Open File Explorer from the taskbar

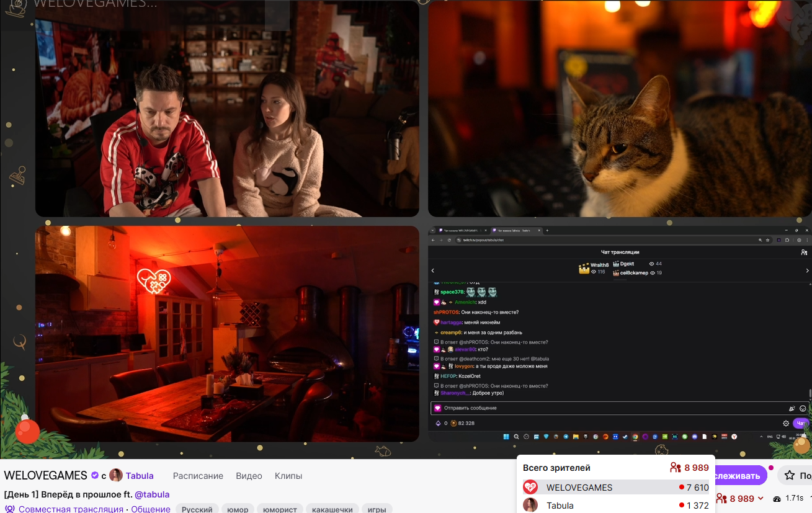click(x=576, y=437)
